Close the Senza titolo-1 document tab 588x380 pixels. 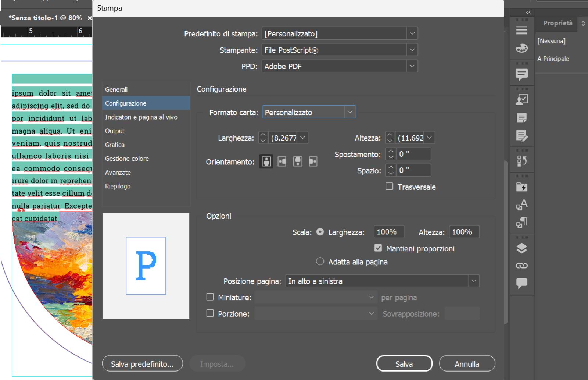pos(89,18)
